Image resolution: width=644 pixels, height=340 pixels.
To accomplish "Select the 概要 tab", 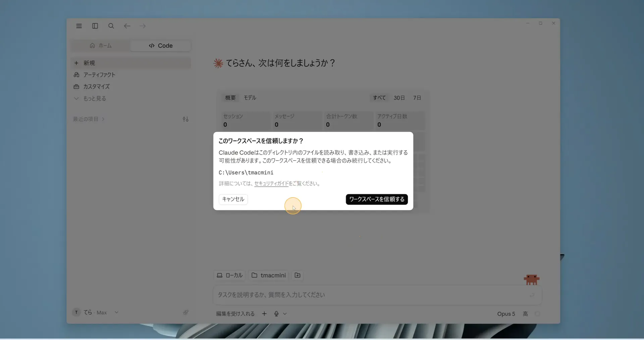I will pyautogui.click(x=230, y=98).
